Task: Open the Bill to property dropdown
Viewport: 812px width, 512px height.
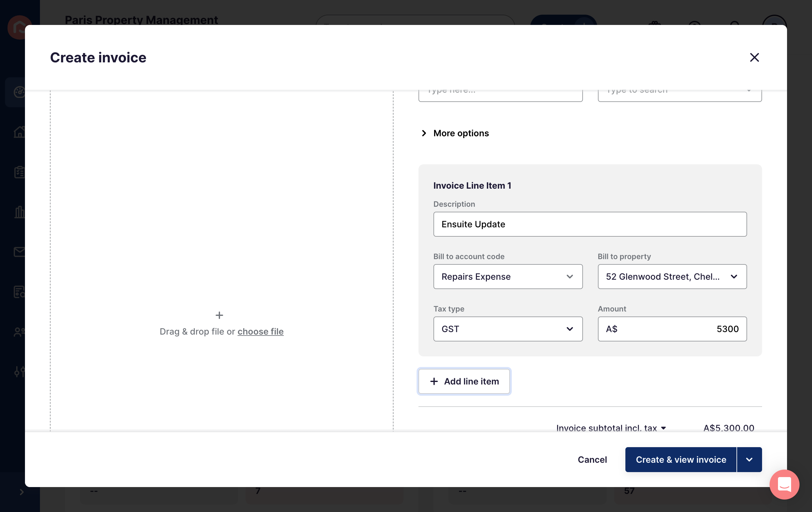Action: click(672, 276)
